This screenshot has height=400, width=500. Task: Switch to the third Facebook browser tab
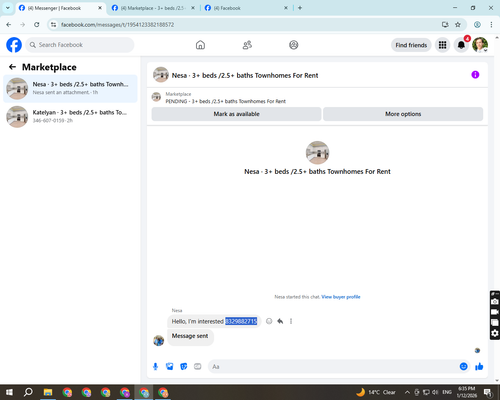(246, 8)
